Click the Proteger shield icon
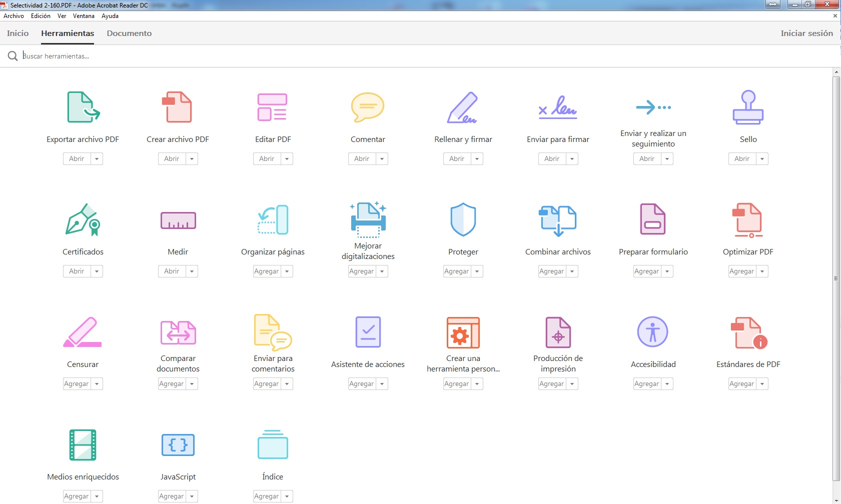Viewport: 841px width, 504px height. click(463, 219)
